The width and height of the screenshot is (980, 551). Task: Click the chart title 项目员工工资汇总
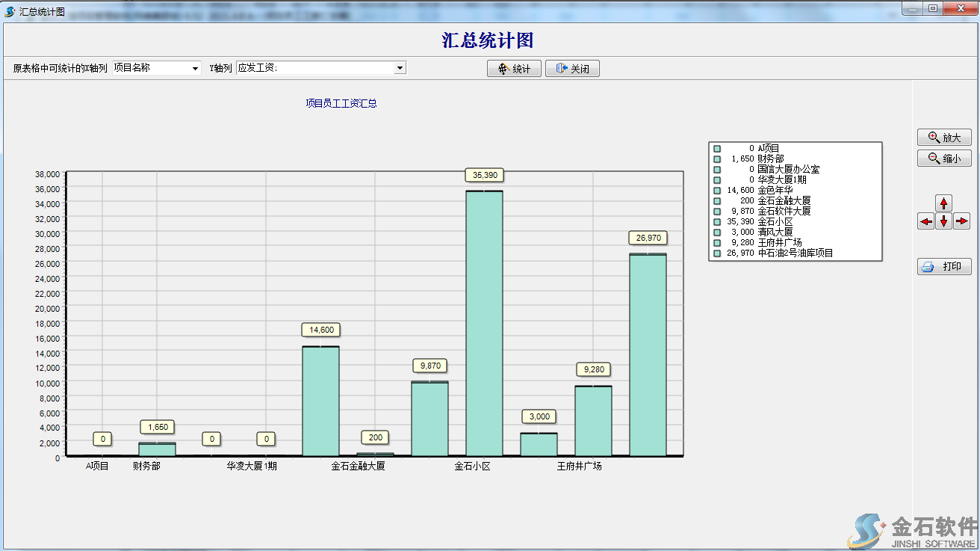tap(341, 103)
